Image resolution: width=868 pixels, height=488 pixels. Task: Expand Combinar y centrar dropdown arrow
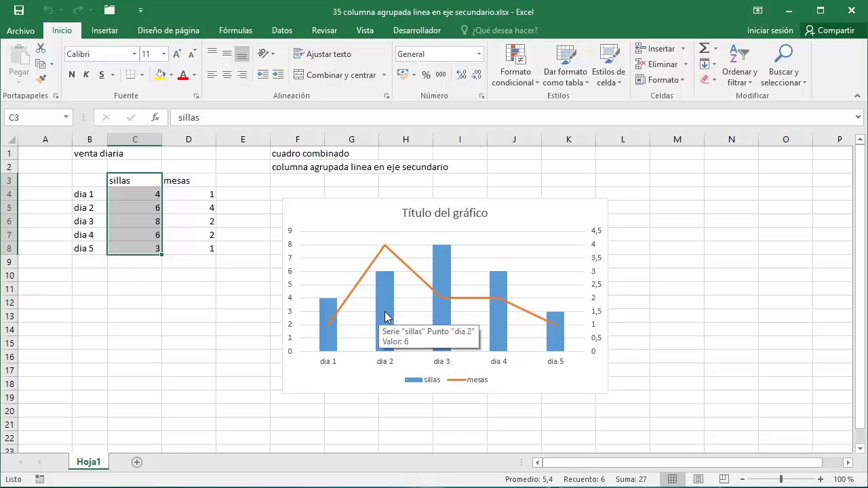(384, 75)
